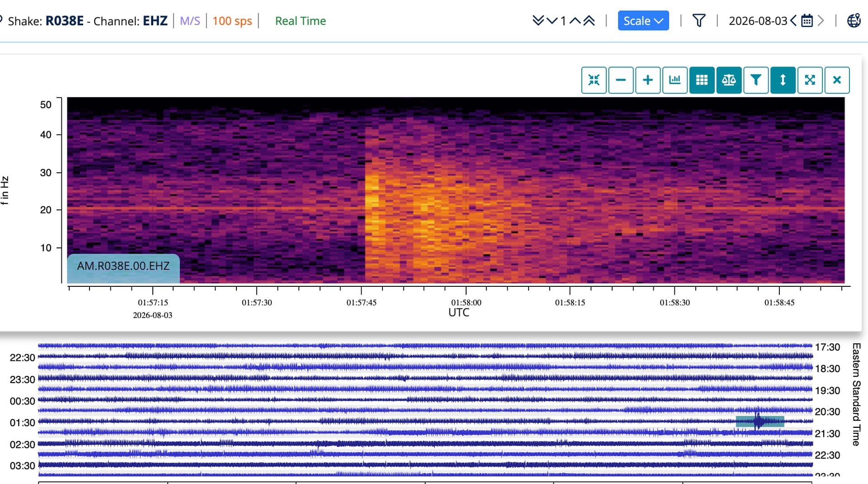
Task: Click the 01:58:00 tick on the time axis
Action: [466, 303]
